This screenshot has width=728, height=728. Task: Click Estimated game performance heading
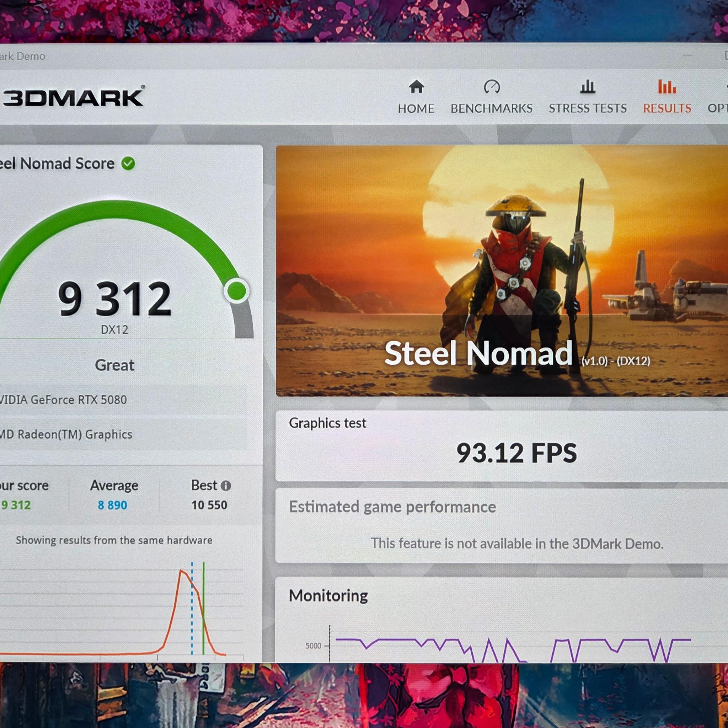pos(392,507)
